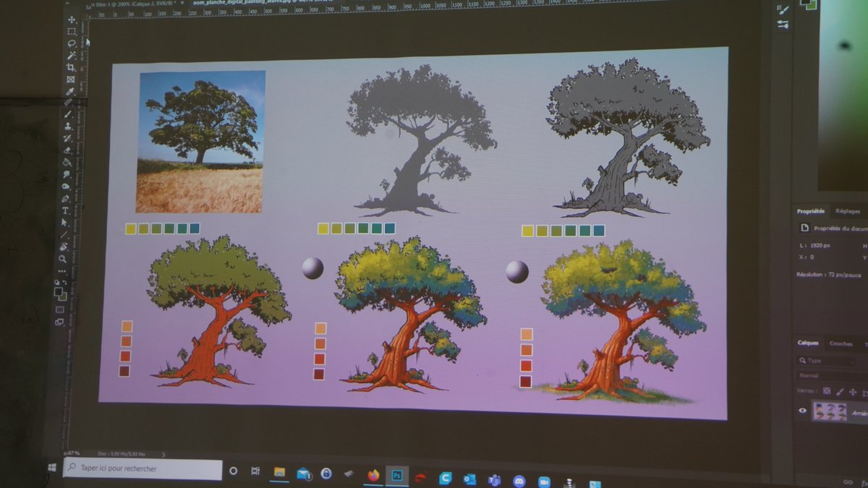Select the Type tool
The height and width of the screenshot is (488, 868).
[65, 210]
